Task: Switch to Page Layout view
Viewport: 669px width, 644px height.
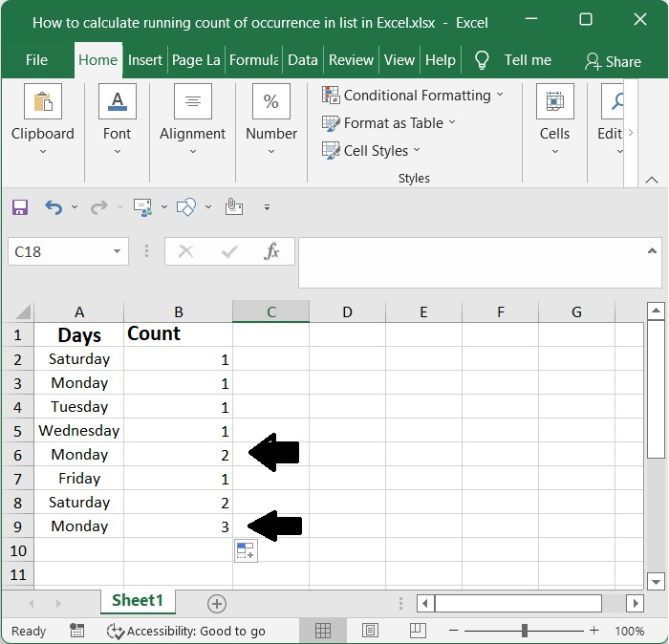Action: click(370, 631)
